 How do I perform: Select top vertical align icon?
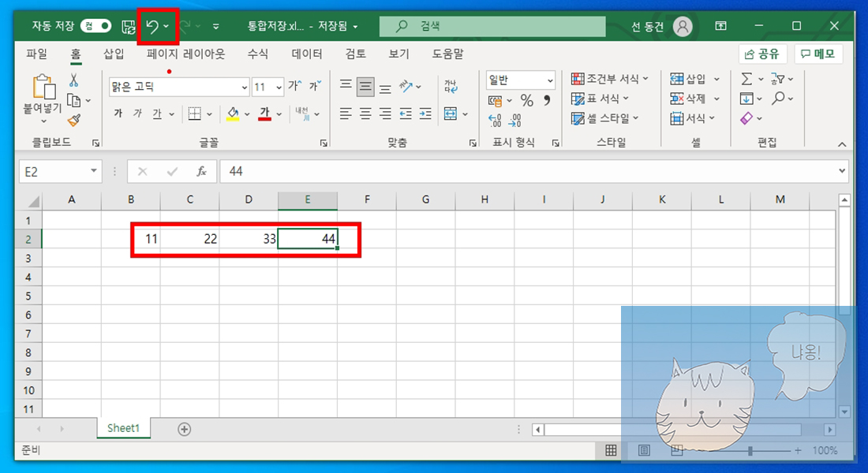click(x=346, y=85)
